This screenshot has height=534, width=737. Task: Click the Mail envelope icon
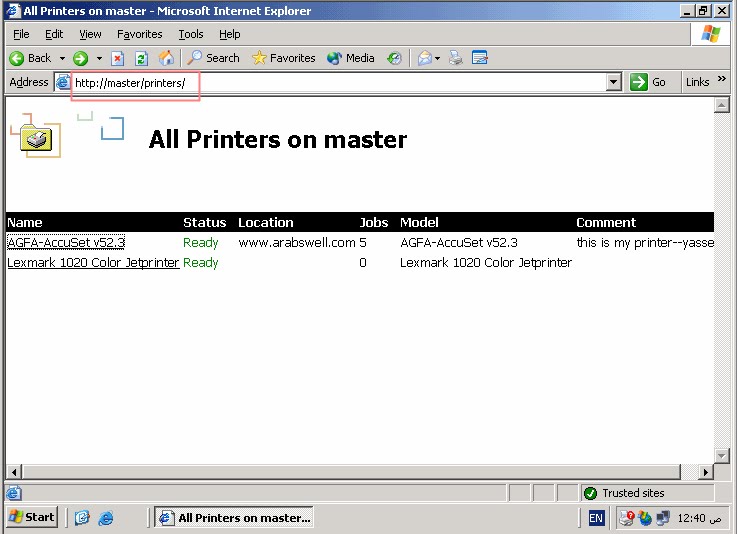pyautogui.click(x=424, y=58)
